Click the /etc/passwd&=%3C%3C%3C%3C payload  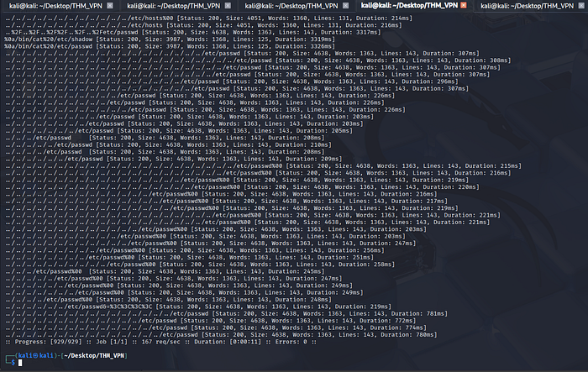click(x=79, y=307)
